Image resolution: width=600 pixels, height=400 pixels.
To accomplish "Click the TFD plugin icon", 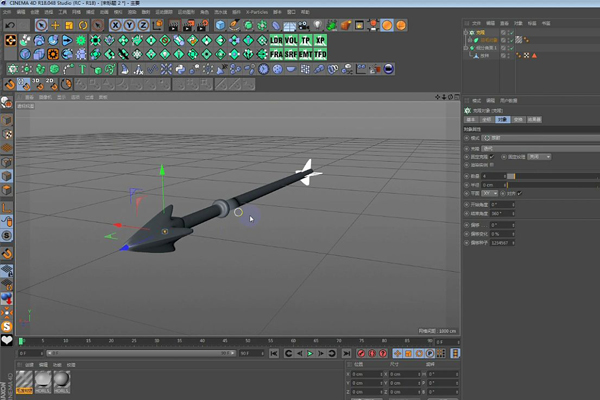I will point(320,54).
